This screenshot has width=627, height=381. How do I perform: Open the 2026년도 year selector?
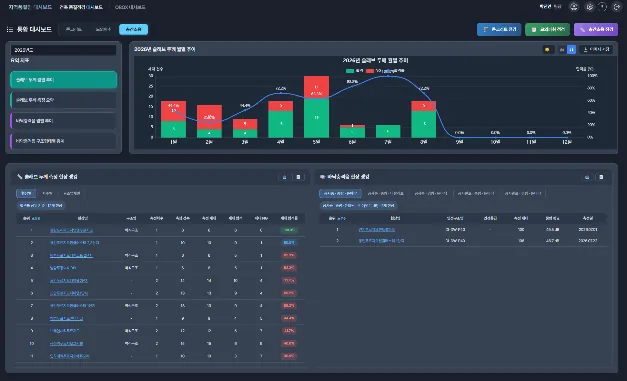(x=63, y=50)
